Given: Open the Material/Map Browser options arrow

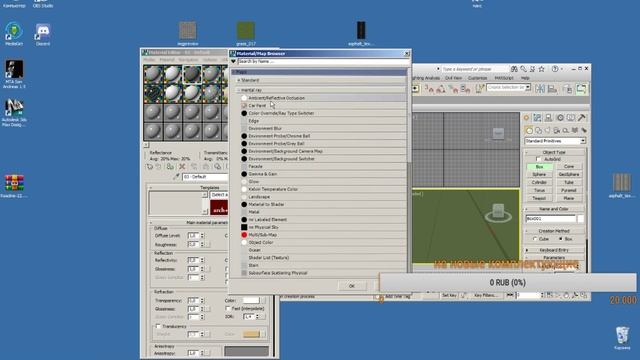Looking at the screenshot, I should (x=233, y=61).
